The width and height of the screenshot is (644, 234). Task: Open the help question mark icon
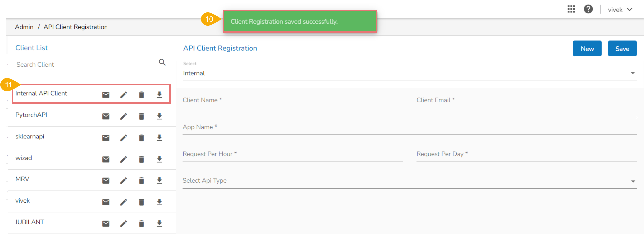point(588,9)
